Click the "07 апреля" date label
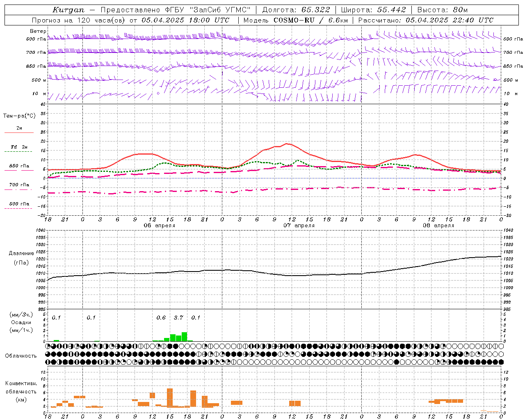525x420 pixels. (x=299, y=226)
